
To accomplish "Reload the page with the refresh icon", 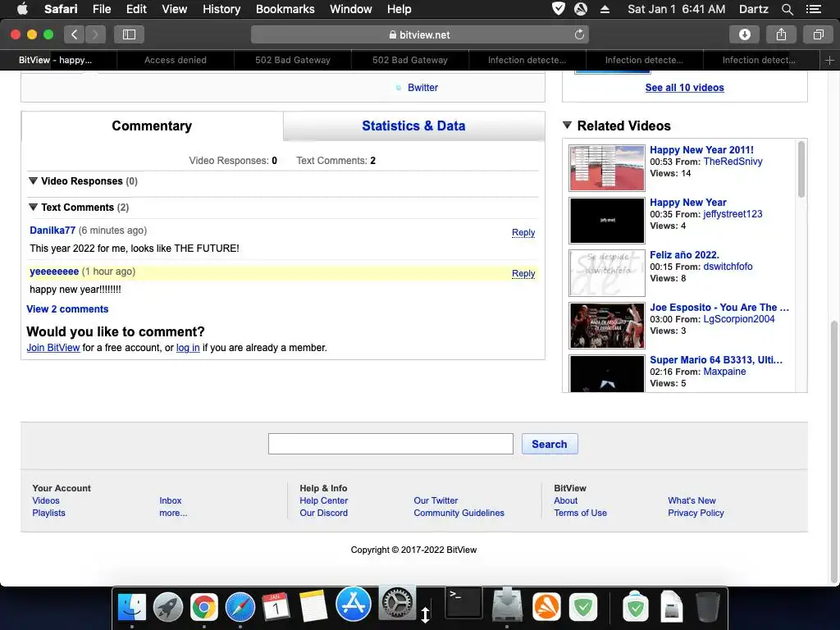I will coord(579,34).
